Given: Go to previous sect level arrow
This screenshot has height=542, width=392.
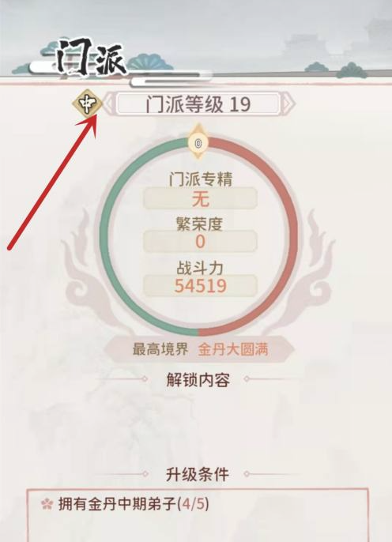Looking at the screenshot, I should pyautogui.click(x=108, y=103).
